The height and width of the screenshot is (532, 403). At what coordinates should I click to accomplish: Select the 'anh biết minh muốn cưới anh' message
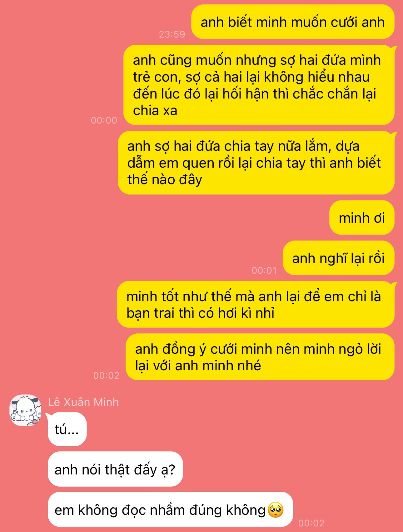293,22
